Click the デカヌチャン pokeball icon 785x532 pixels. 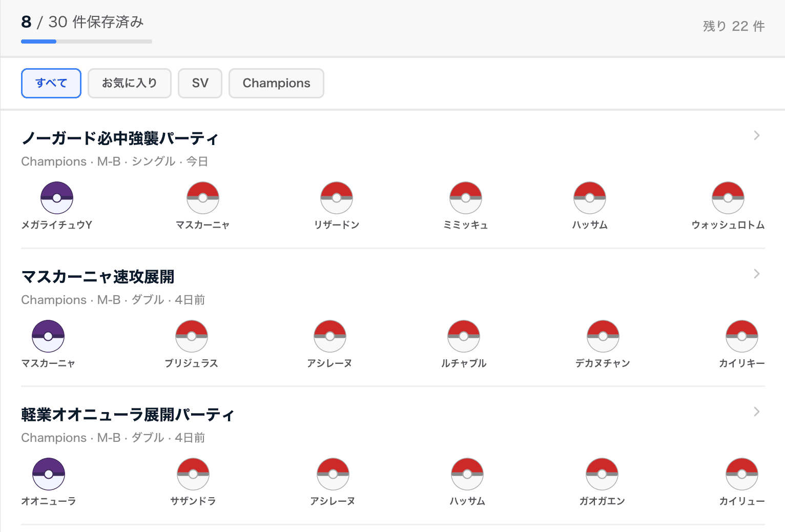point(603,336)
